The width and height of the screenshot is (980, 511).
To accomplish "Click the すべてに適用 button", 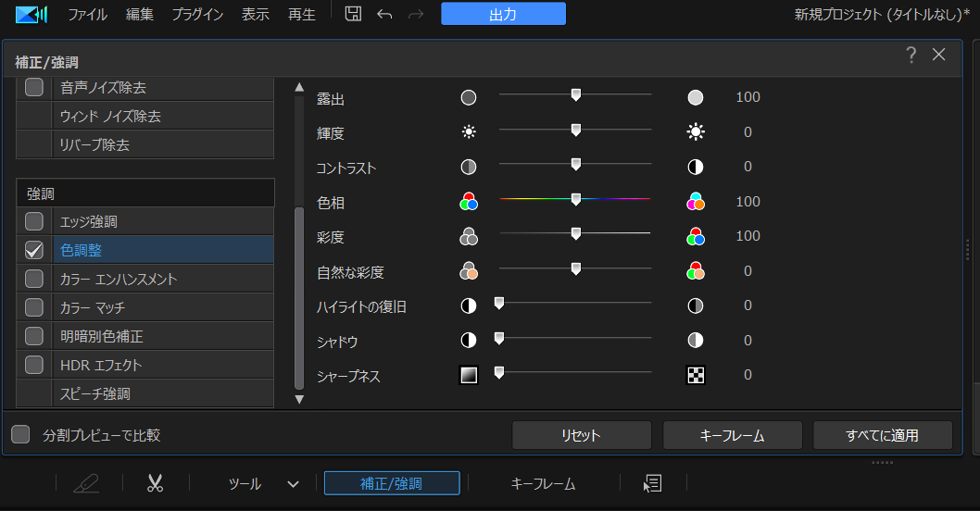I will coord(883,435).
